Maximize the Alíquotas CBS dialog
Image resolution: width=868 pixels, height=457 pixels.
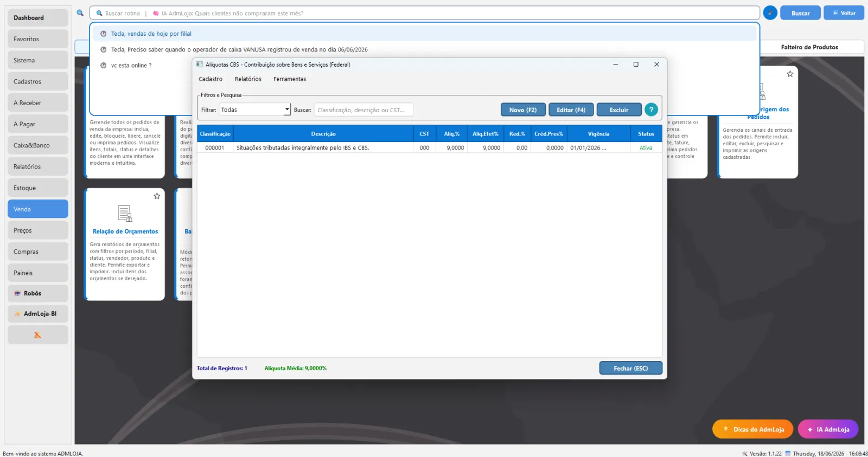tap(636, 65)
